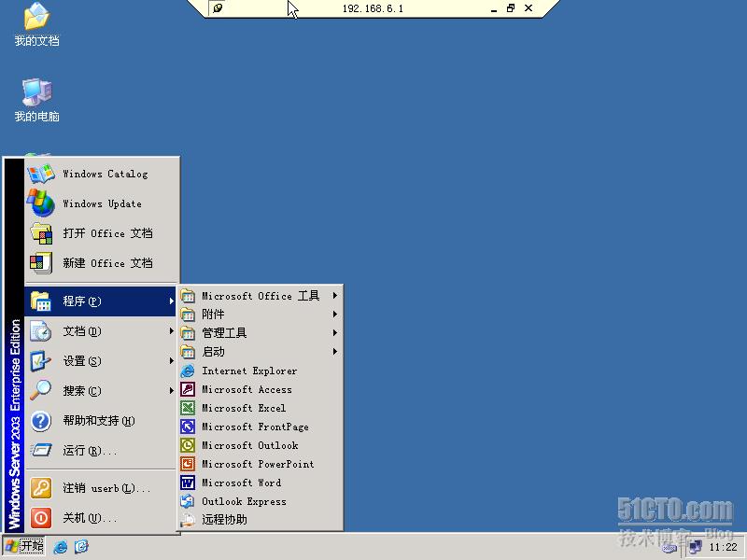
Task: Click the Microsoft Word icon
Action: point(188,483)
